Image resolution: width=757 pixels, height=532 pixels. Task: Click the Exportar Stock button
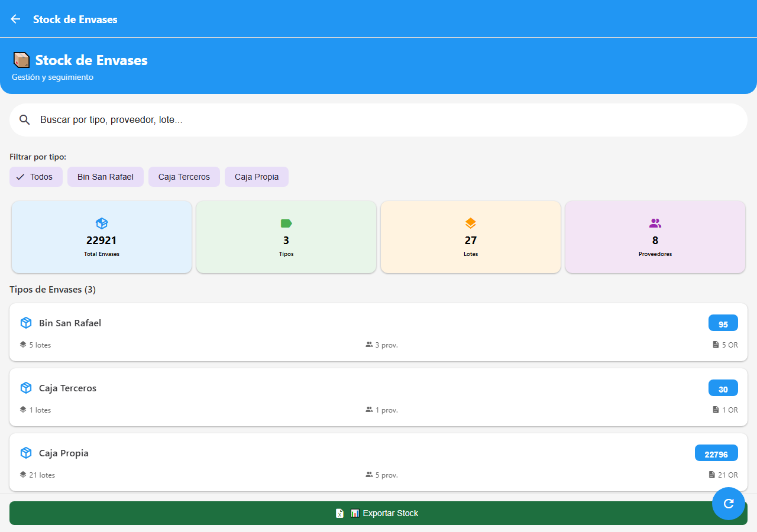(378, 513)
